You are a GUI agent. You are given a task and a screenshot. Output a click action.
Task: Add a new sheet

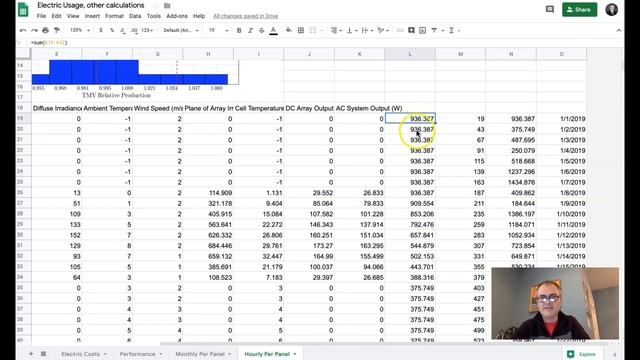pyautogui.click(x=31, y=354)
